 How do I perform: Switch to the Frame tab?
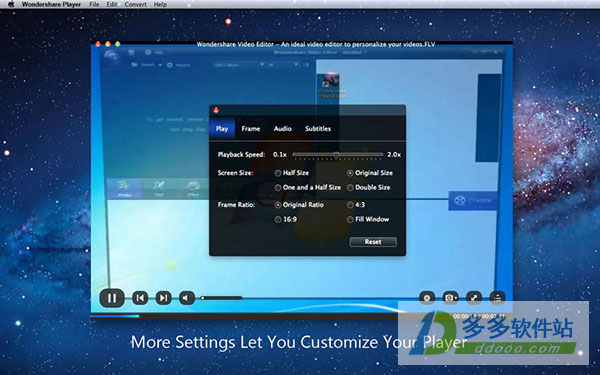click(251, 129)
